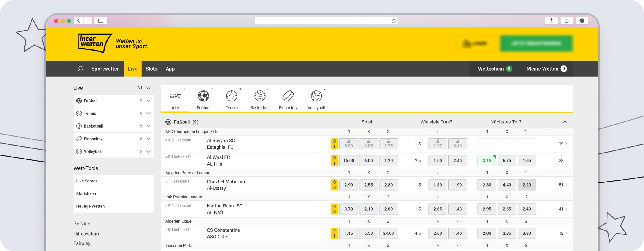
Task: Click the AFC Champions League Elite heading
Action: point(192,132)
